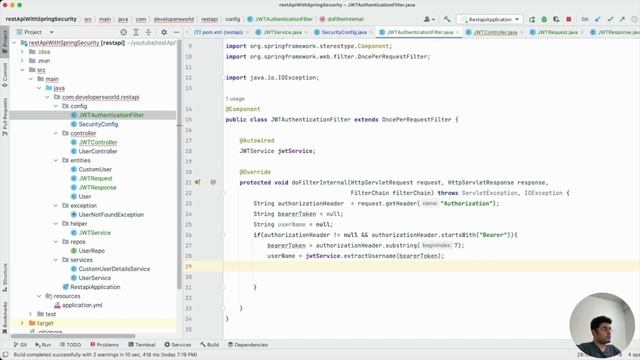Collapse all items in the Project tree

(x=148, y=32)
